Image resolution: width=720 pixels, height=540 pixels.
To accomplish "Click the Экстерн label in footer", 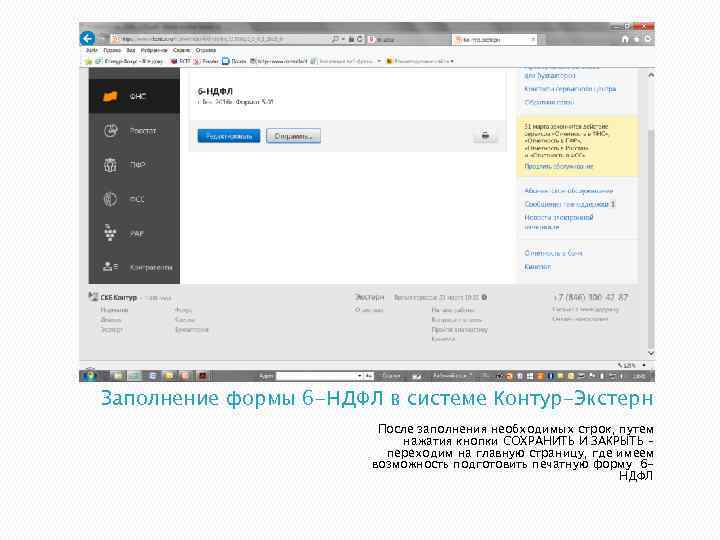I will (369, 298).
